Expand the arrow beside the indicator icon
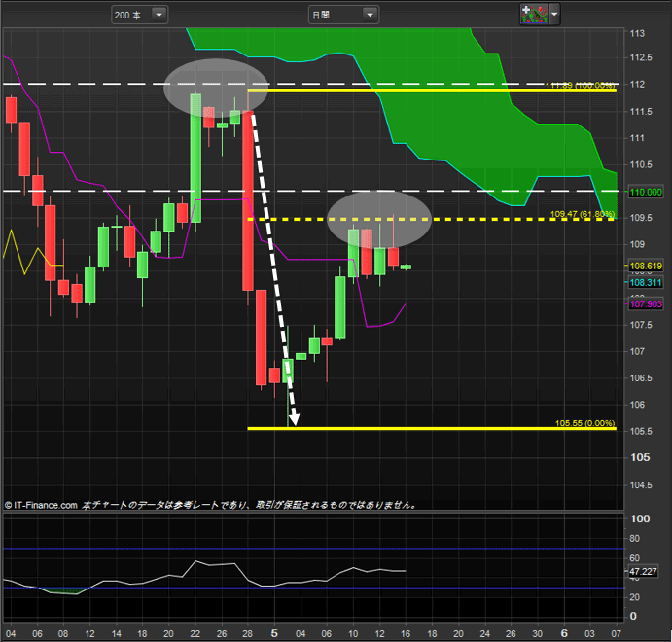Image resolution: width=672 pixels, height=642 pixels. tap(554, 15)
